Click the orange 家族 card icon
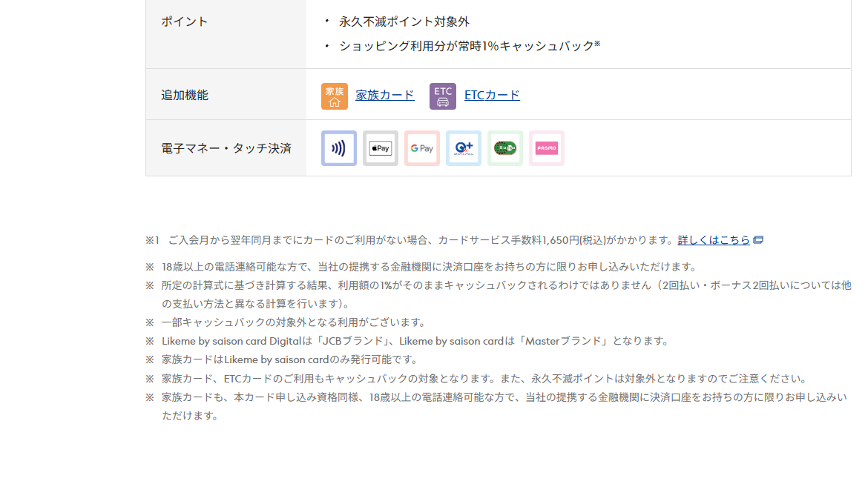This screenshot has height=504, width=868. (335, 96)
